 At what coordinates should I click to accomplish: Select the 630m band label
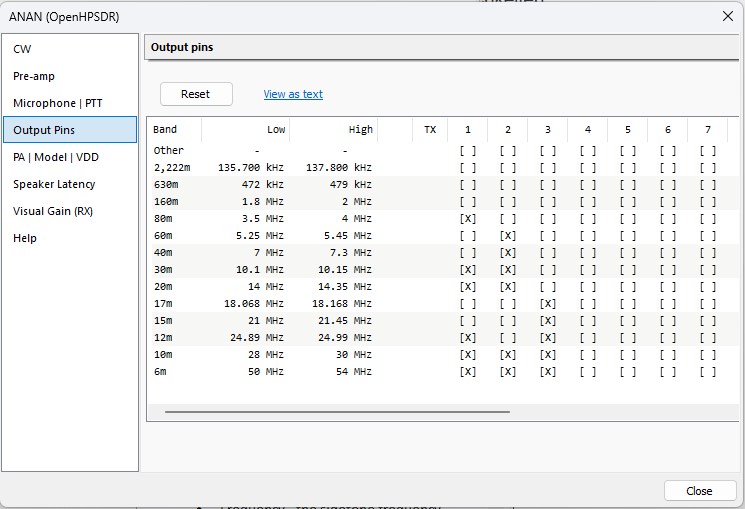(x=166, y=184)
